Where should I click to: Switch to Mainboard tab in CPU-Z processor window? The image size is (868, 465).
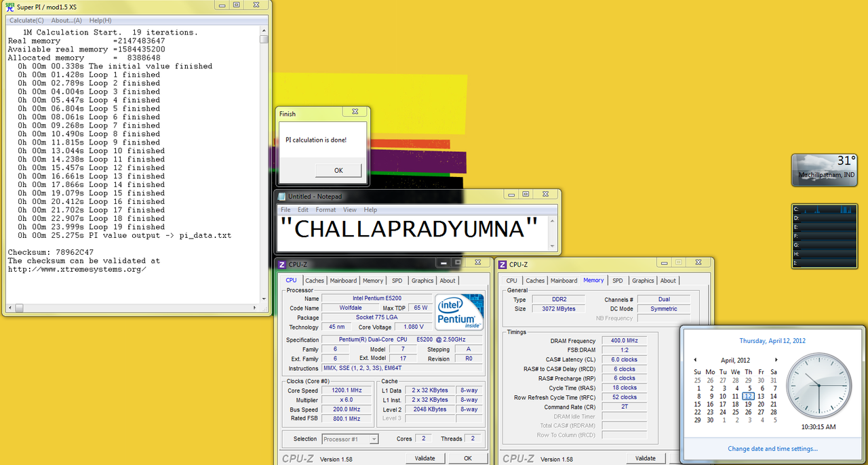tap(343, 281)
